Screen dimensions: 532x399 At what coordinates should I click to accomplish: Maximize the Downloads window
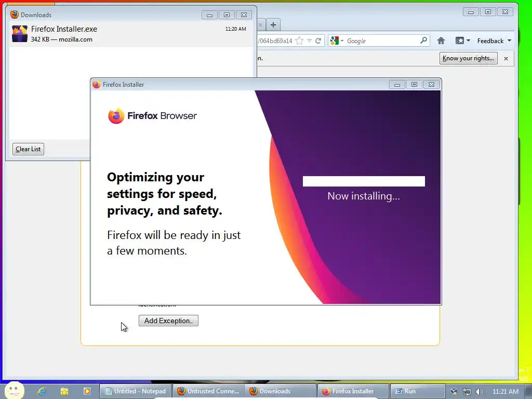[227, 15]
